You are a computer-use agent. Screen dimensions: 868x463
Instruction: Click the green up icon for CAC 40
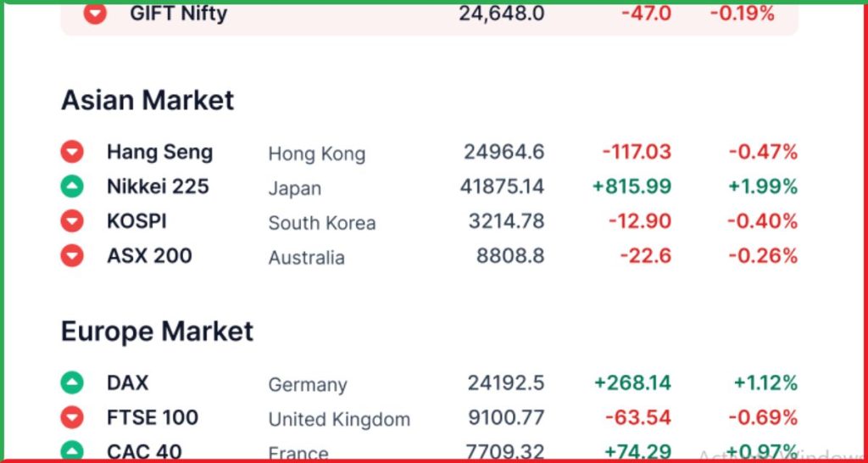click(x=72, y=451)
